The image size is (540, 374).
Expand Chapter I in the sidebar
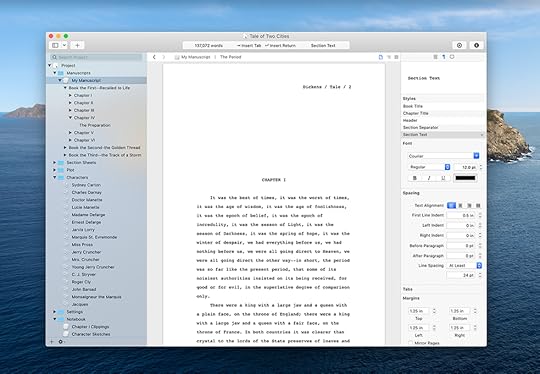coord(70,95)
